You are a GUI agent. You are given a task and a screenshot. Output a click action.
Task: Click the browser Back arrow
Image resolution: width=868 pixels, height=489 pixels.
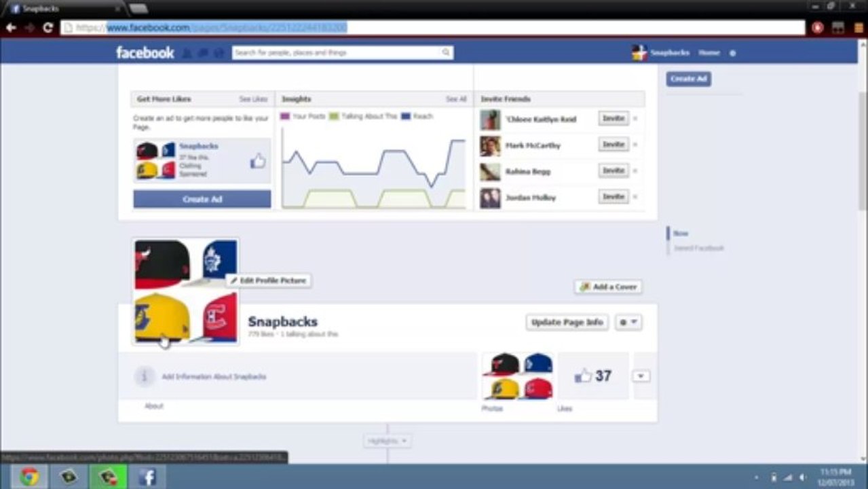coord(11,28)
